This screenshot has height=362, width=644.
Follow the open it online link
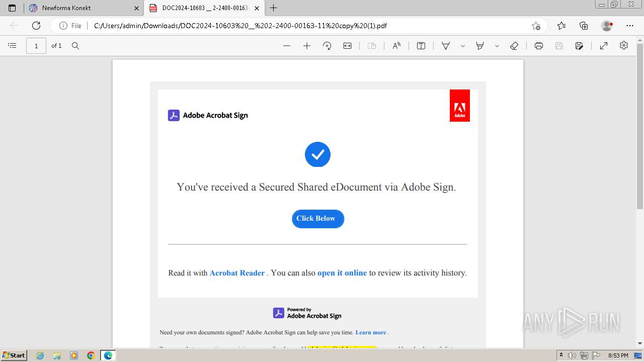point(342,273)
